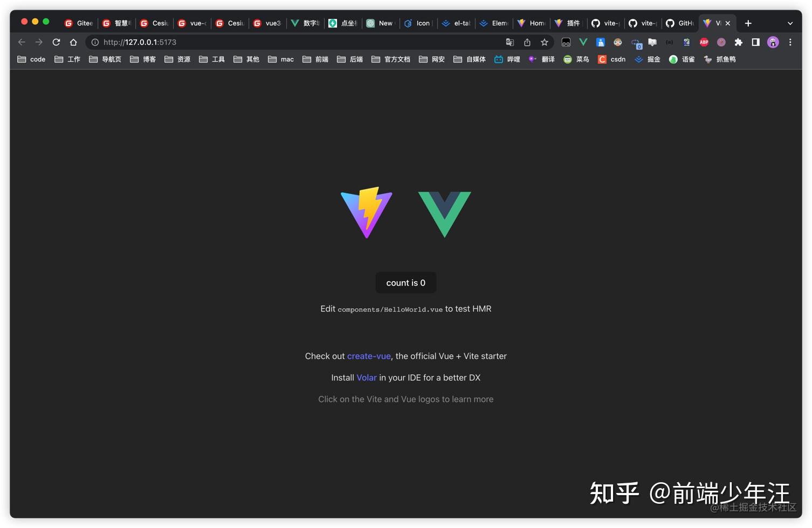Click the 'count is 0' button
This screenshot has width=812, height=528.
405,282
